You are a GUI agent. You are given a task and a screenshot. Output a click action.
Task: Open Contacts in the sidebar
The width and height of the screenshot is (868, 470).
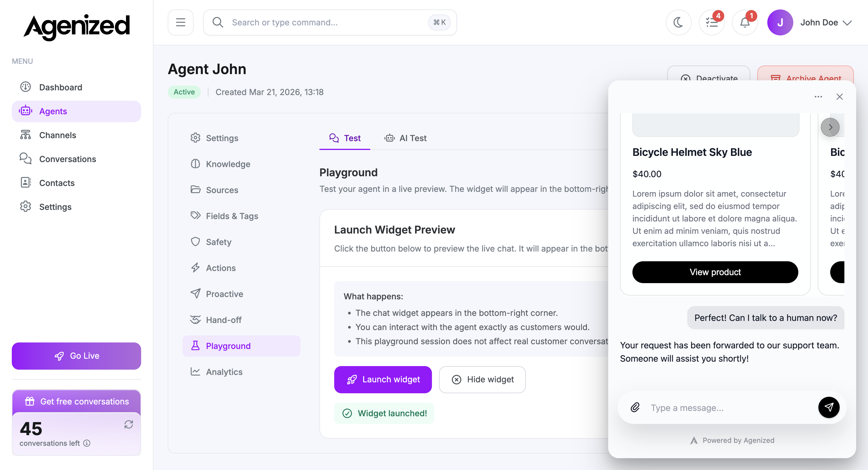pos(76,183)
